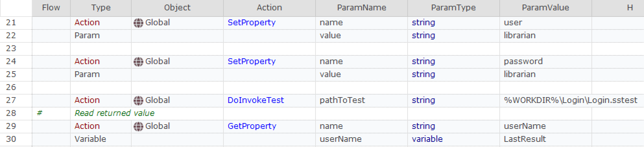Select the 'Read returned value' comment cell
644x147 pixels.
(x=114, y=113)
